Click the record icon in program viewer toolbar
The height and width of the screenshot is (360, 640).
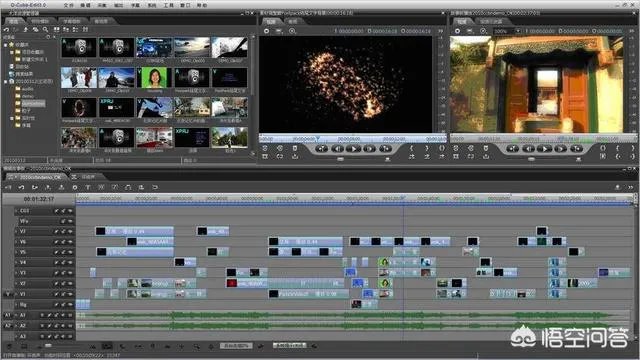458,31
